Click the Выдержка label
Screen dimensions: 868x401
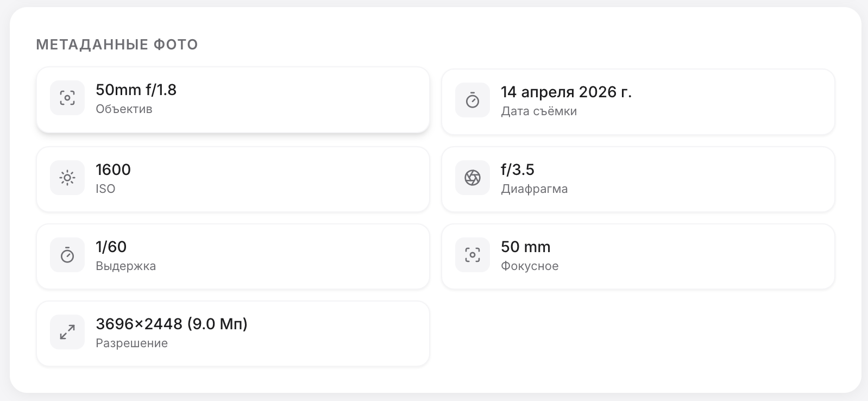125,266
